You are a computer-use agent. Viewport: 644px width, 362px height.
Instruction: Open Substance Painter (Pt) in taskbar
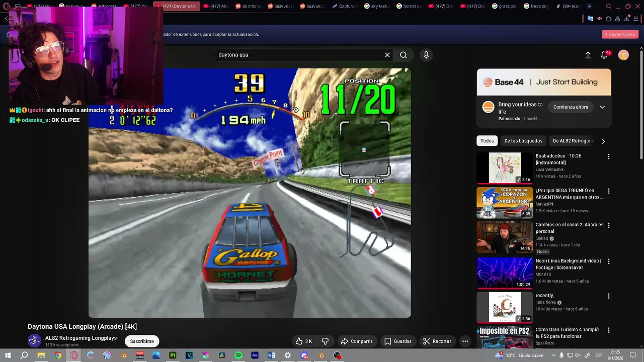[x=173, y=355]
